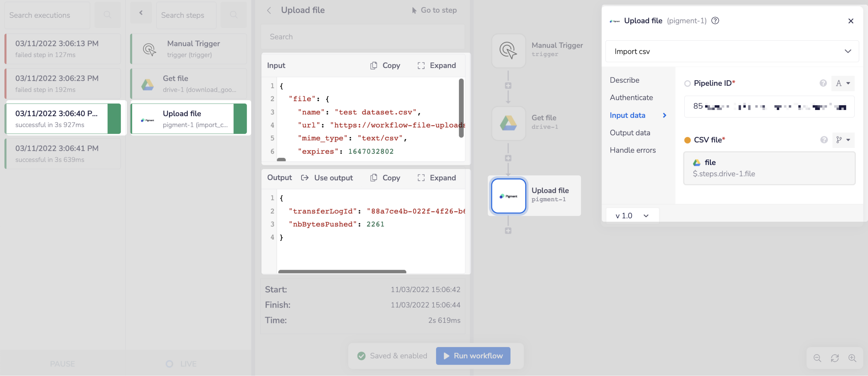Open the CSV file input type dropdown

(843, 140)
